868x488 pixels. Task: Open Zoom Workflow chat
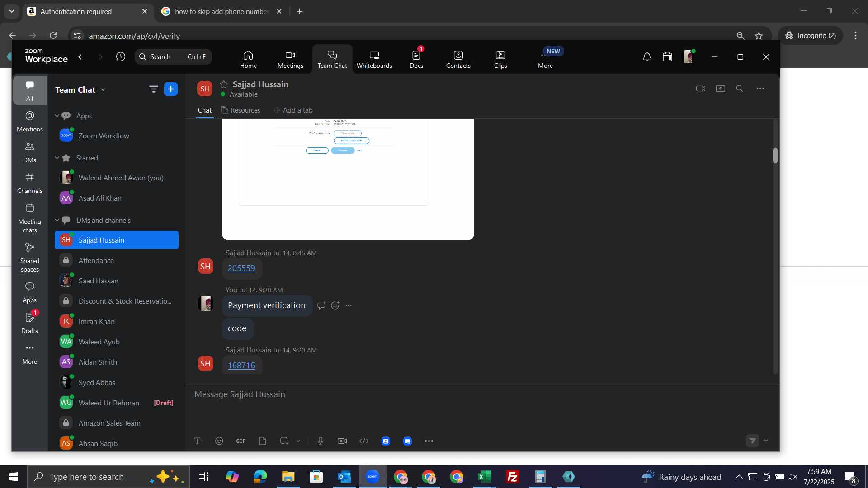pyautogui.click(x=117, y=136)
